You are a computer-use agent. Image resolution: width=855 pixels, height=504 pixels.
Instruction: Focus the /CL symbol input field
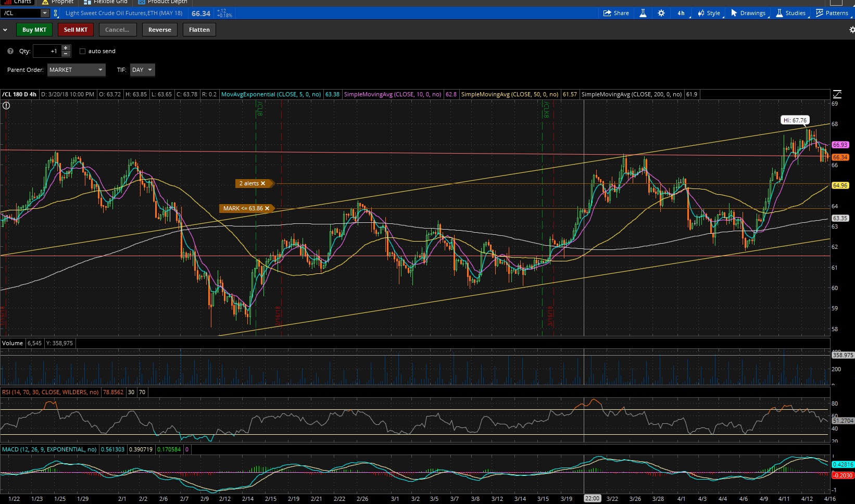(21, 13)
